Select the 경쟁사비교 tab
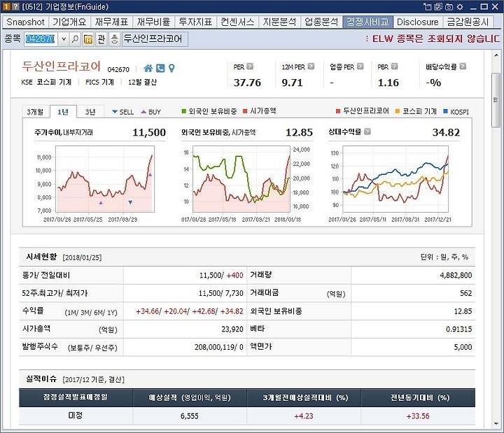This screenshot has width=504, height=433. tap(367, 22)
